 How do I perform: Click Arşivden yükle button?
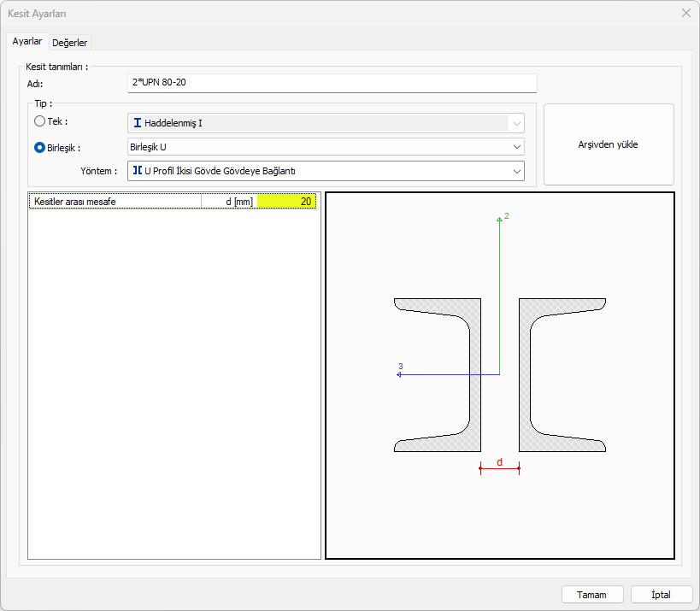[x=608, y=144]
